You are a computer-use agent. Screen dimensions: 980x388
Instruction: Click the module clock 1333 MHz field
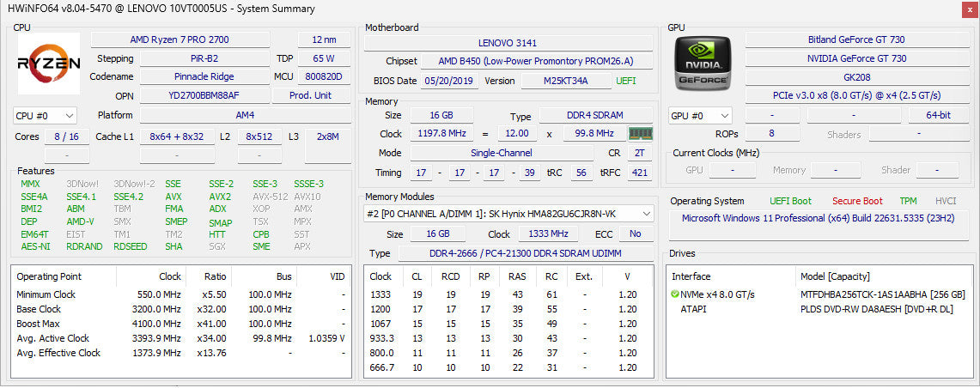pyautogui.click(x=550, y=234)
